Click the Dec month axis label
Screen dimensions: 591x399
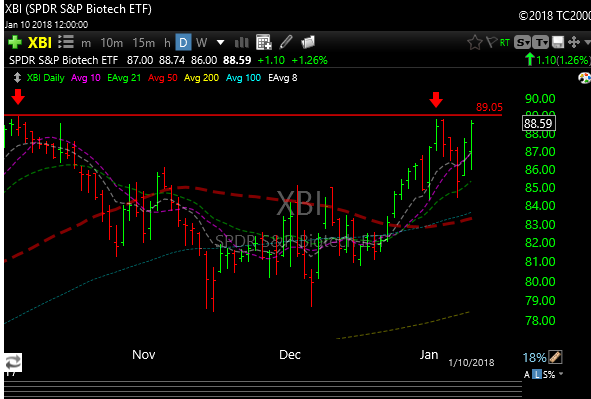click(290, 355)
